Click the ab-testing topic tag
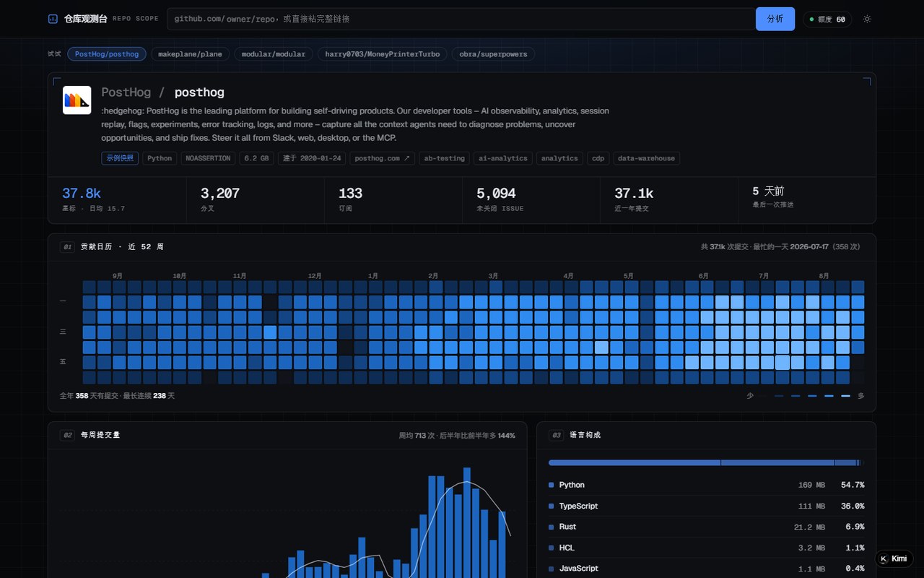The height and width of the screenshot is (578, 924). (445, 158)
